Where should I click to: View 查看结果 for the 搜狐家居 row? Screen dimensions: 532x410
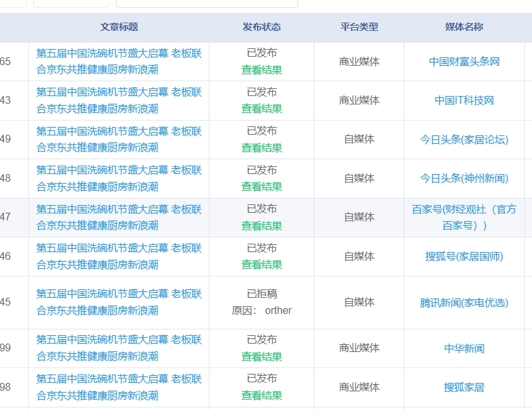pos(261,395)
